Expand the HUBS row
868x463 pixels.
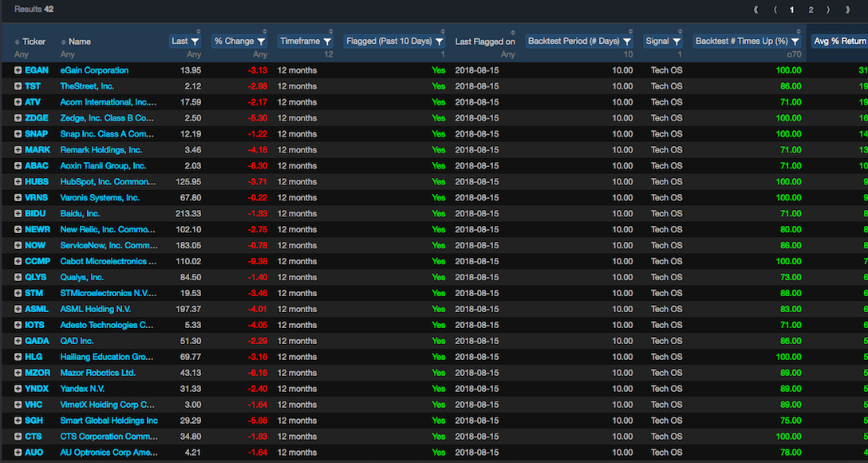click(18, 182)
